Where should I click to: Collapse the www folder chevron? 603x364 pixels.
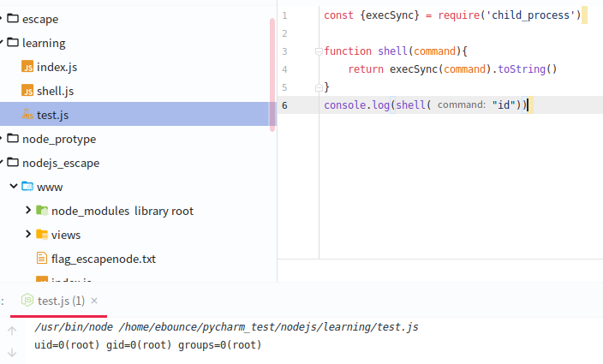(13, 187)
